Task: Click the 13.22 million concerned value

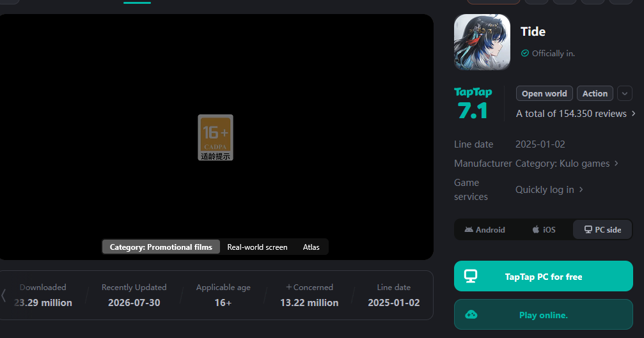Action: point(310,303)
